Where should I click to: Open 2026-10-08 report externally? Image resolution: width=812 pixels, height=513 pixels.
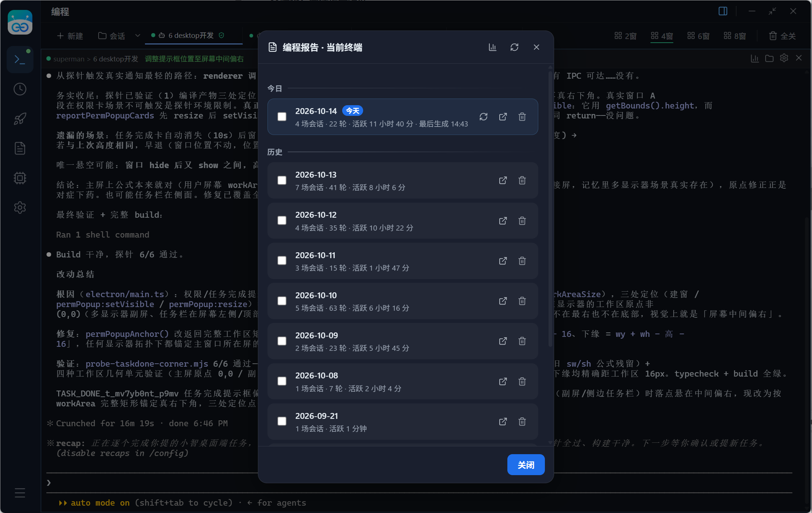click(503, 381)
